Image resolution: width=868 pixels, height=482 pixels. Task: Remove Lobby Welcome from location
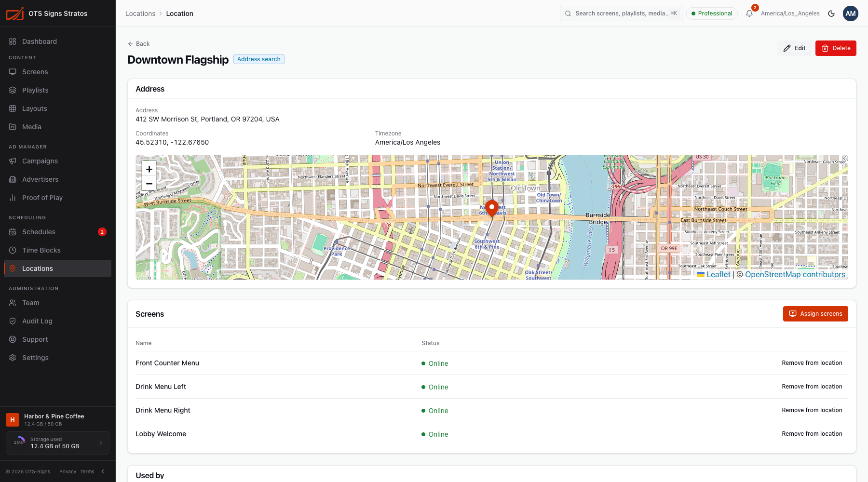coord(812,434)
